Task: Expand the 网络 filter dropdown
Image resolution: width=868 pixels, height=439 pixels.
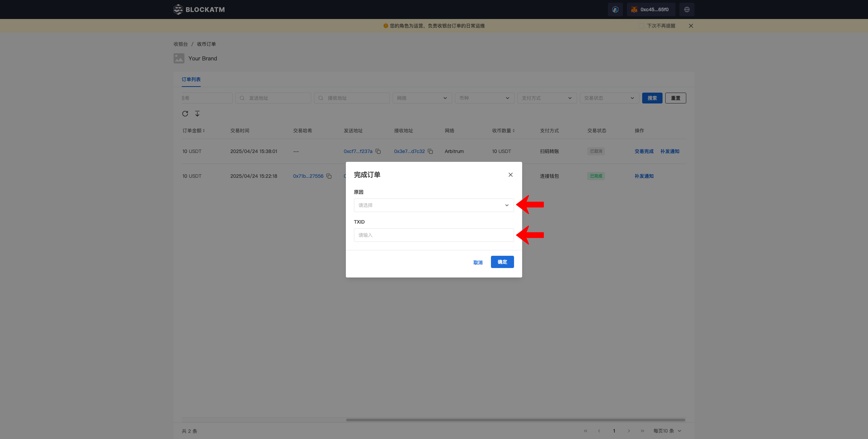Action: (x=422, y=98)
